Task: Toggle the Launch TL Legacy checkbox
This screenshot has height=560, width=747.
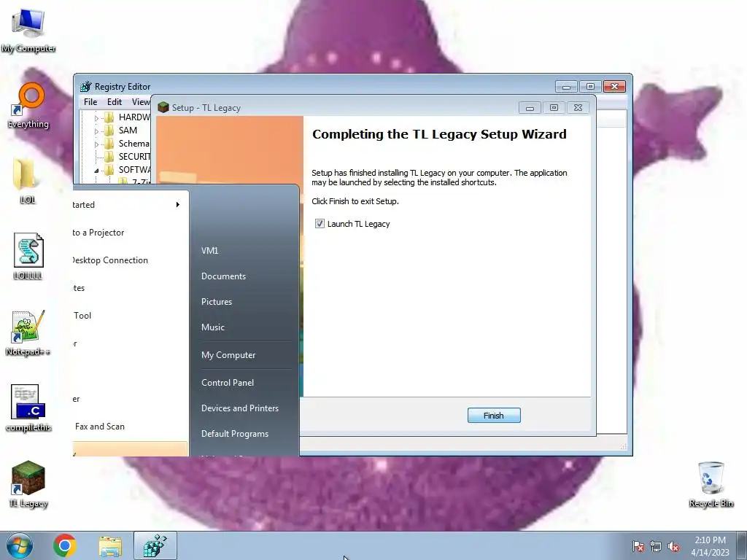Action: 320,224
